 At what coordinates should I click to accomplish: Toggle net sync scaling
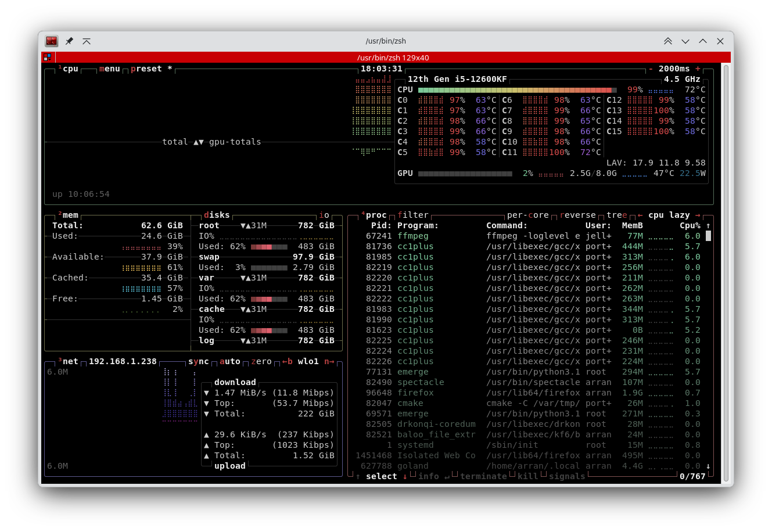tap(199, 361)
